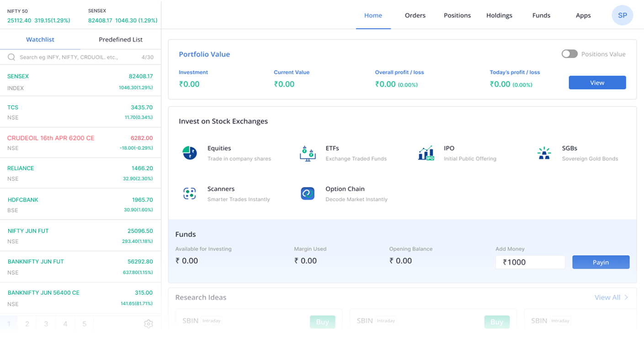Switch to watchlist page 4
This screenshot has width=644, height=339.
[x=65, y=323]
